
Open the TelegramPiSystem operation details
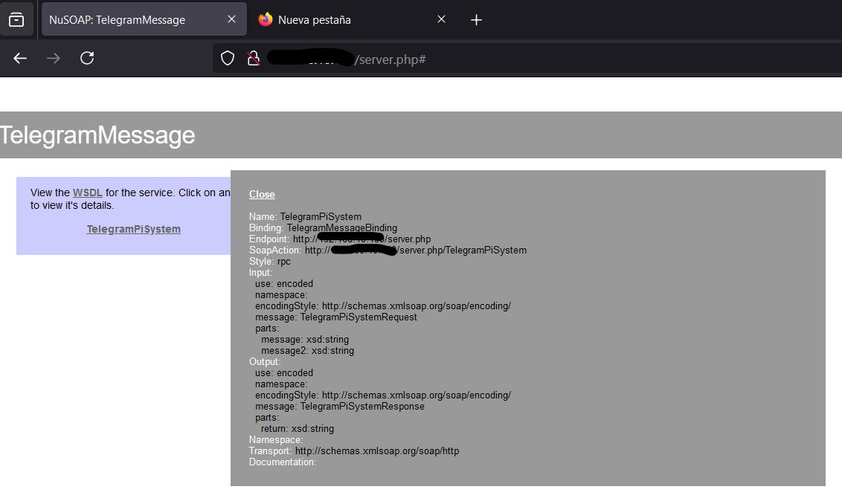(133, 229)
